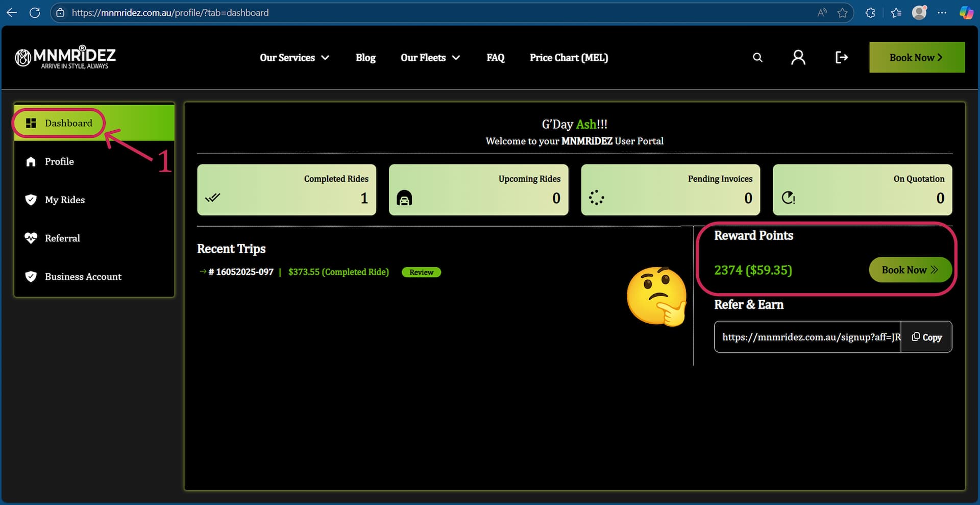Viewport: 980px width, 505px height.
Task: Click Profile home icon
Action: (x=31, y=162)
